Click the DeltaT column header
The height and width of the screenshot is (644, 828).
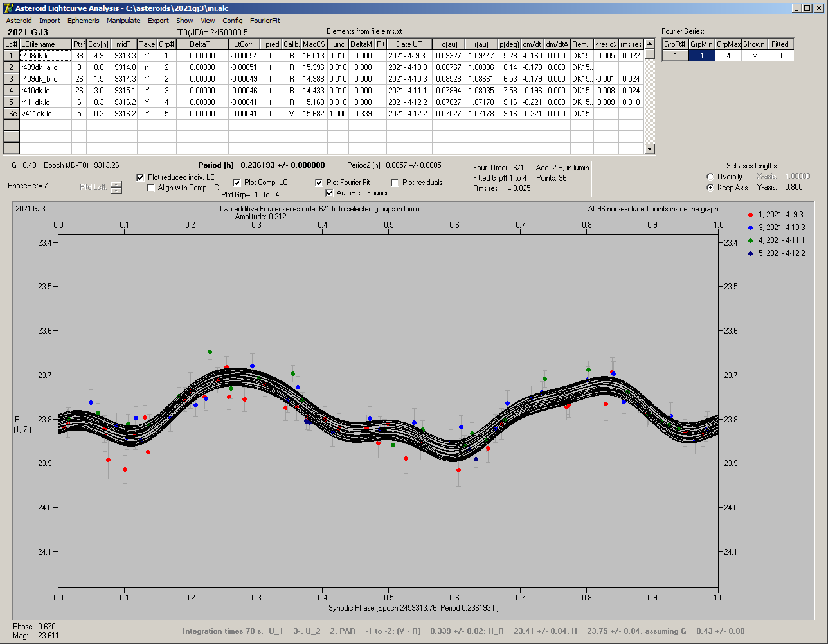pyautogui.click(x=202, y=44)
